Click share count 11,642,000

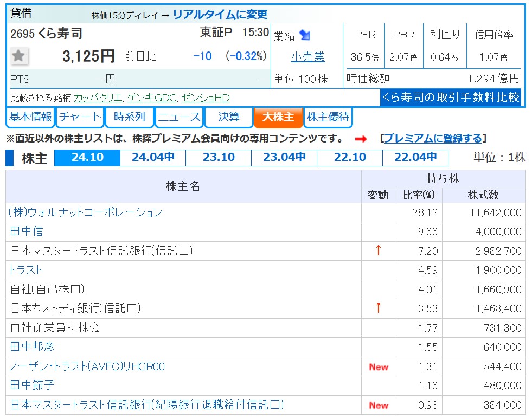[x=496, y=212]
